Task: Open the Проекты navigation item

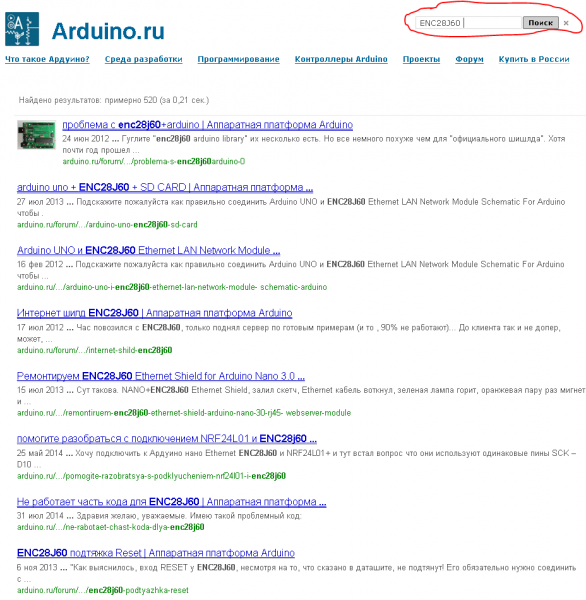Action: (421, 59)
